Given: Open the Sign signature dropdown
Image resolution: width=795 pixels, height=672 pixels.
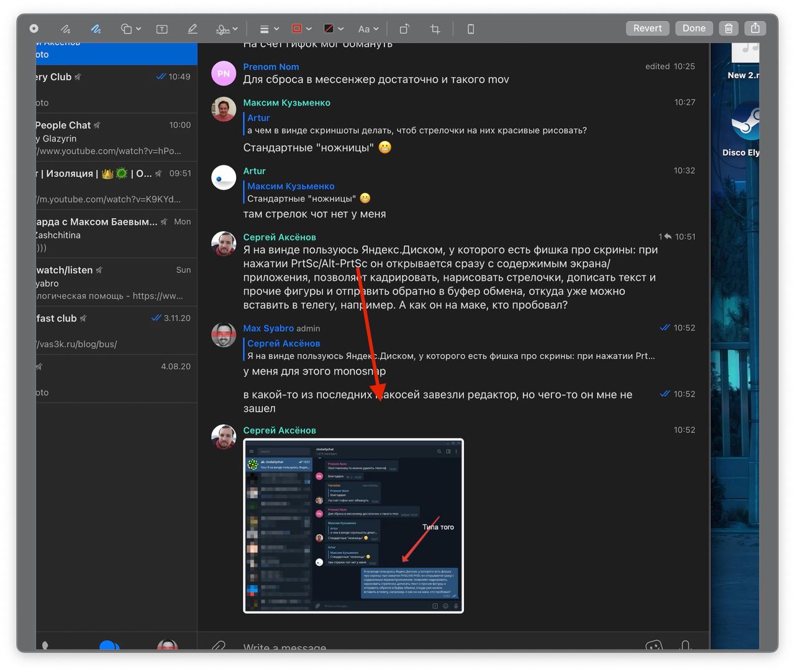Looking at the screenshot, I should pyautogui.click(x=227, y=29).
